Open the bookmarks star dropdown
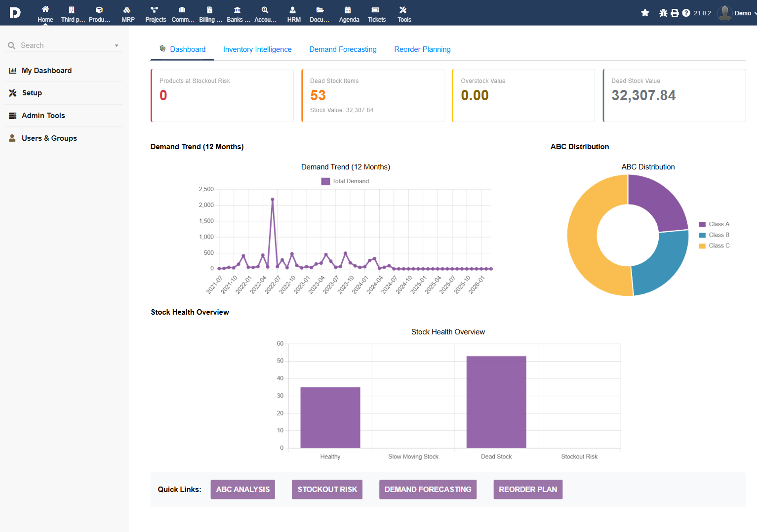The width and height of the screenshot is (757, 532). click(x=645, y=13)
